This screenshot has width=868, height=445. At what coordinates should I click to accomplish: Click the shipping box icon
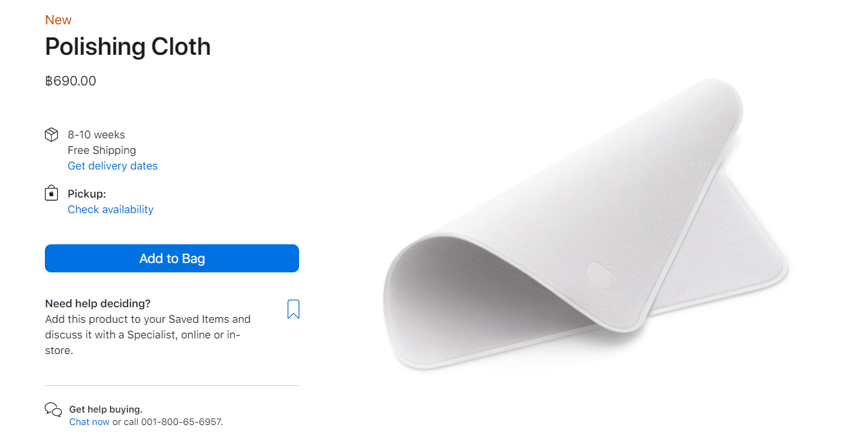[x=52, y=135]
